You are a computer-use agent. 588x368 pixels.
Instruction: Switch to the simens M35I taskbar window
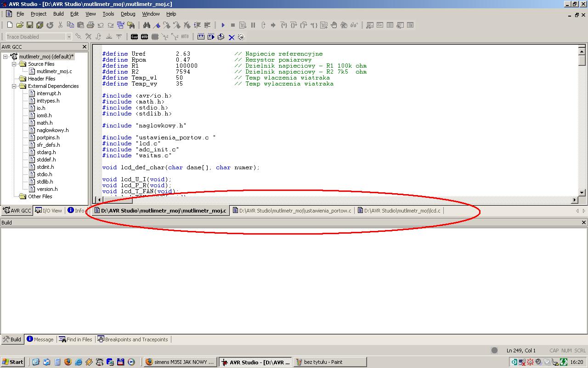tap(180, 362)
